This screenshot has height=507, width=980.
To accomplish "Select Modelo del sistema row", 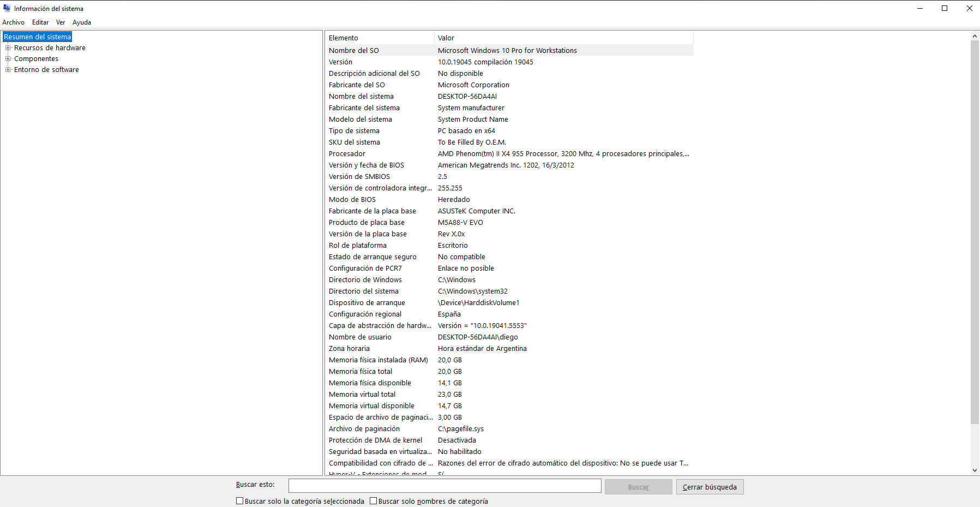I will 509,119.
